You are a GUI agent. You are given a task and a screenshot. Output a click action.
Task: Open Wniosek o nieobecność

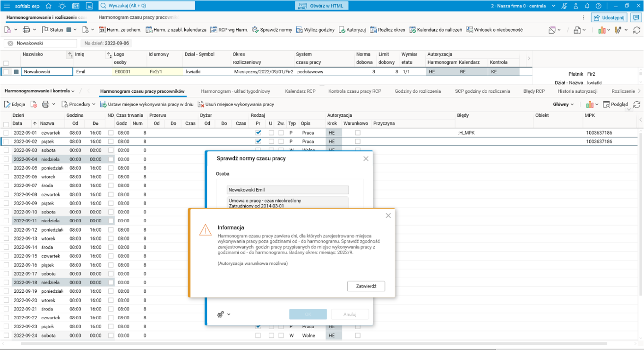[x=494, y=30]
